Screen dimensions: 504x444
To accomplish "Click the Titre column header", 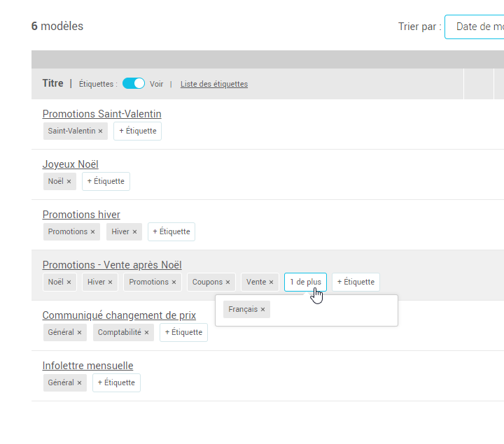I will [52, 83].
